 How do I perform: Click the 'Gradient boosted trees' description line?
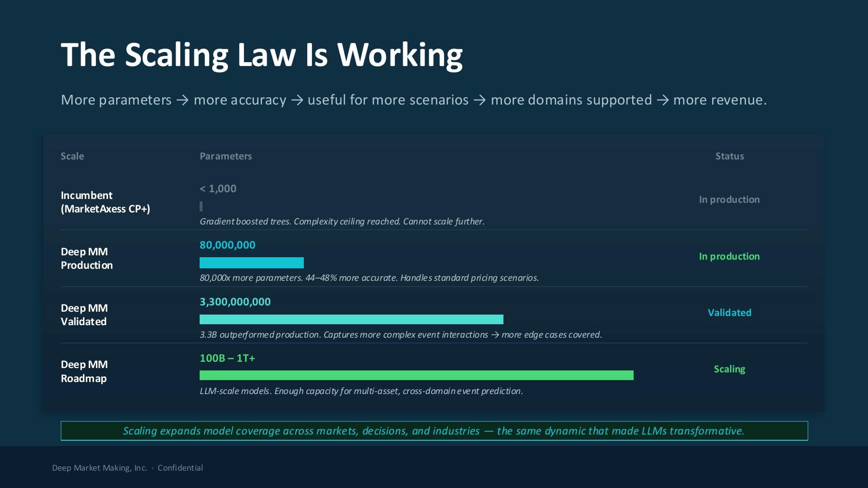[x=342, y=222]
